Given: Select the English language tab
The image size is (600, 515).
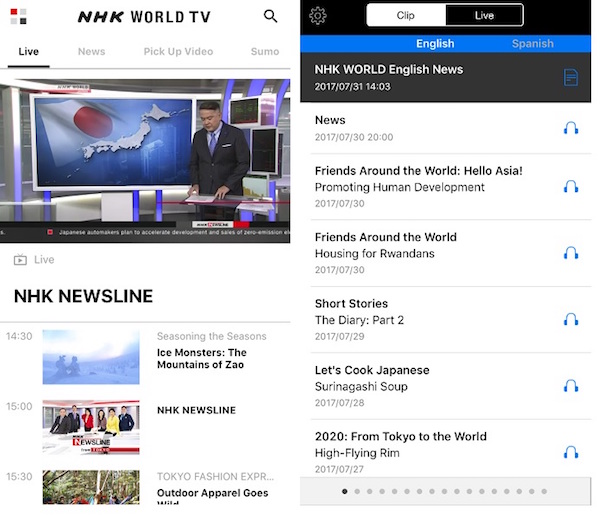Looking at the screenshot, I should tap(435, 44).
